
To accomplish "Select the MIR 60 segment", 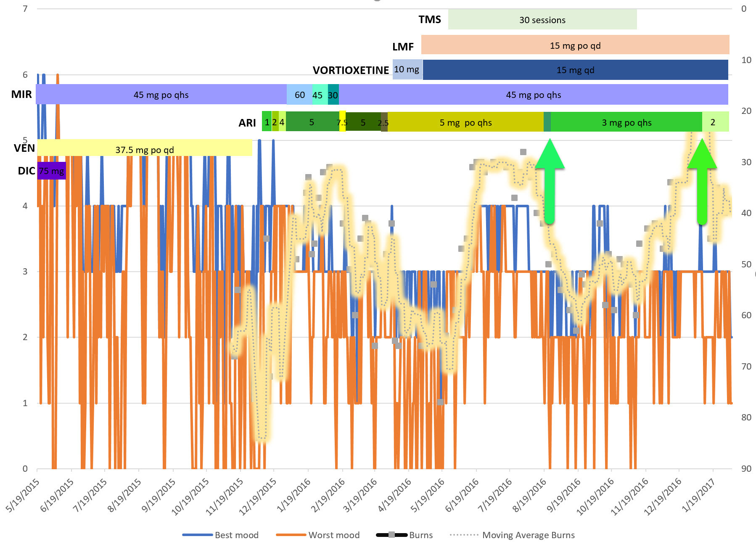I will tap(299, 94).
